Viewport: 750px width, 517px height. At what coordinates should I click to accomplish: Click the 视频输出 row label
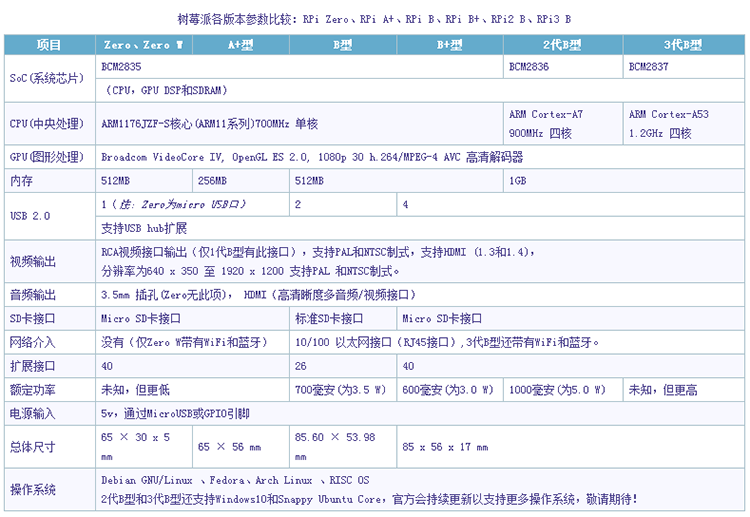click(x=50, y=261)
